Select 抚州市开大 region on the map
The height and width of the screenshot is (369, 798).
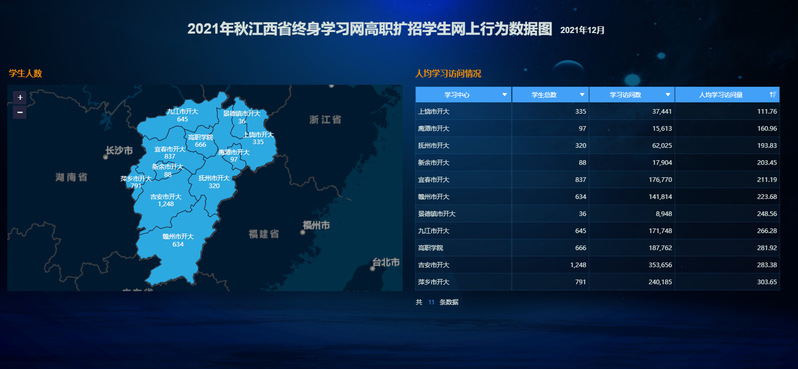(x=214, y=182)
